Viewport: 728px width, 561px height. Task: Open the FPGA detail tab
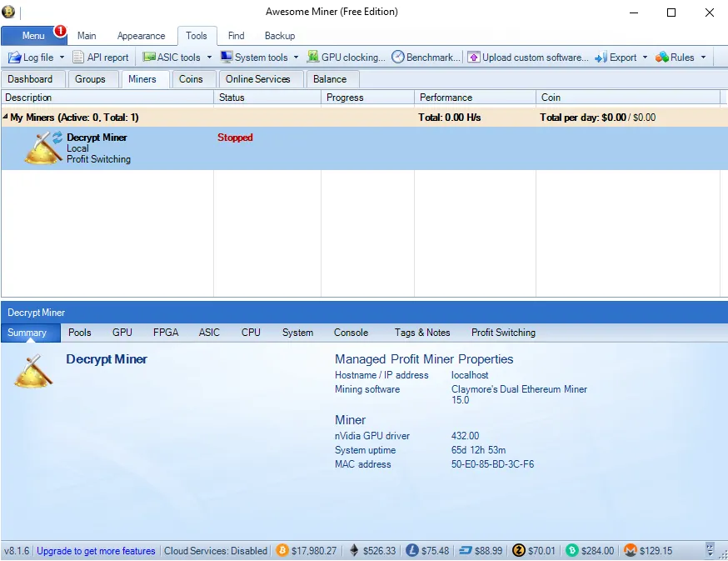(166, 333)
